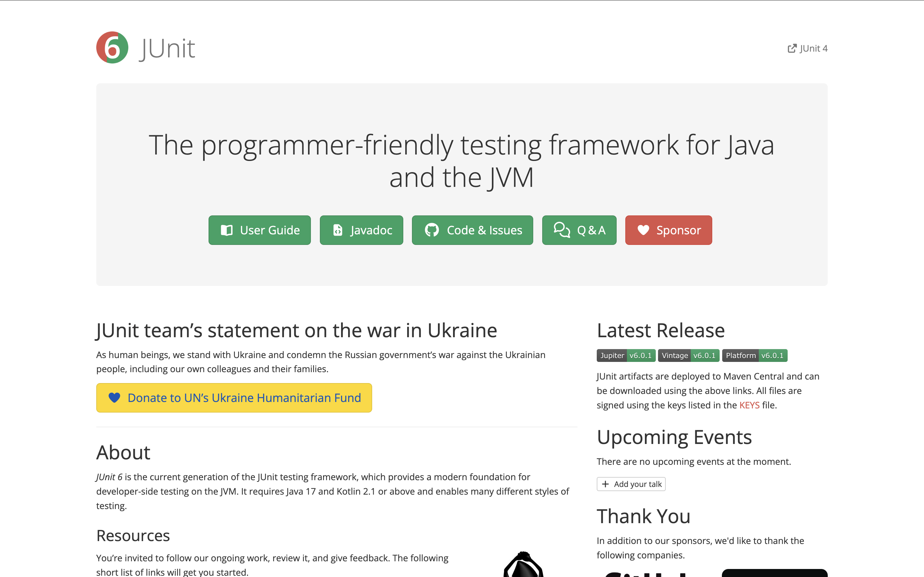
Task: Click the blue heart donate icon
Action: (x=114, y=397)
